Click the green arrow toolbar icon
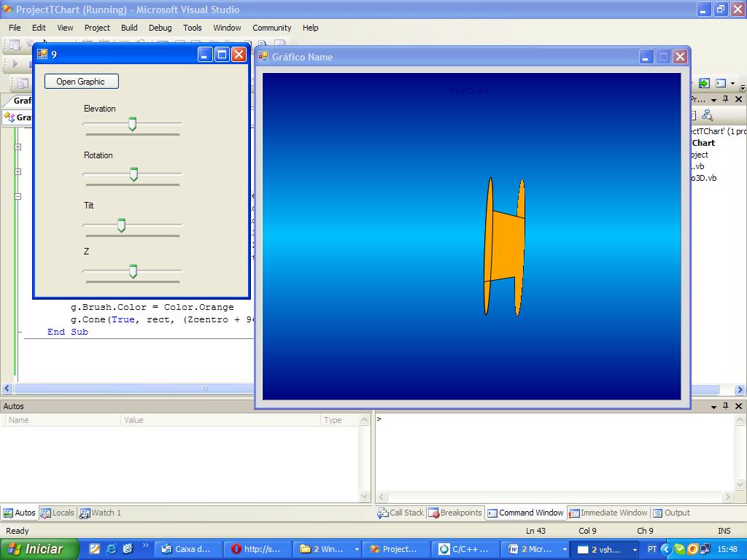 pyautogui.click(x=704, y=83)
